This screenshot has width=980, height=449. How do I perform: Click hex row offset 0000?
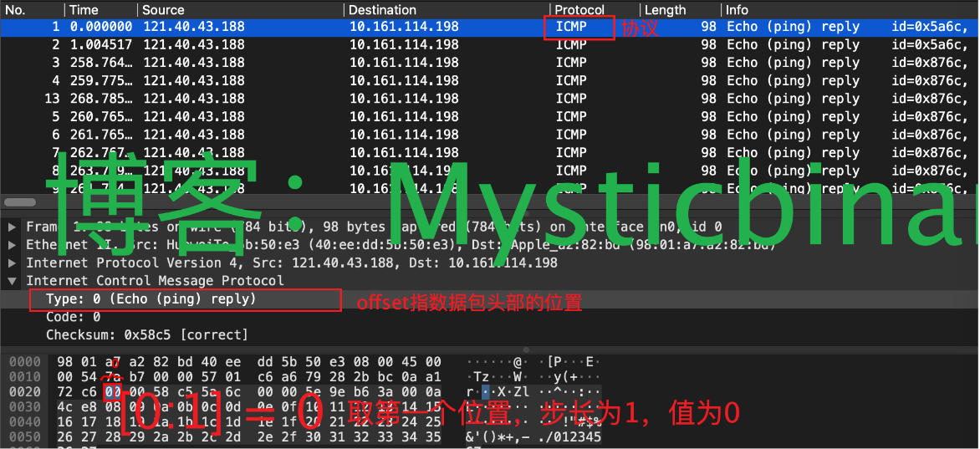click(23, 362)
